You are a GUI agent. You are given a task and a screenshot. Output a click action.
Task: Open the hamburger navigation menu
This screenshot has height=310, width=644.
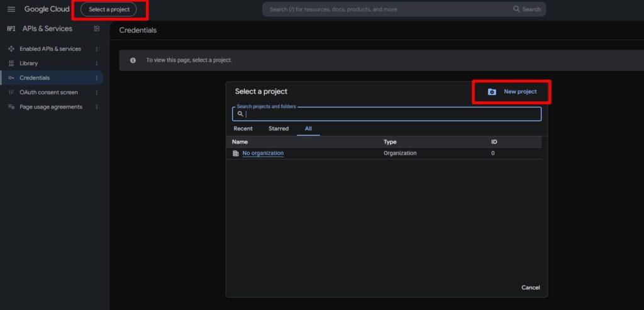tap(11, 9)
